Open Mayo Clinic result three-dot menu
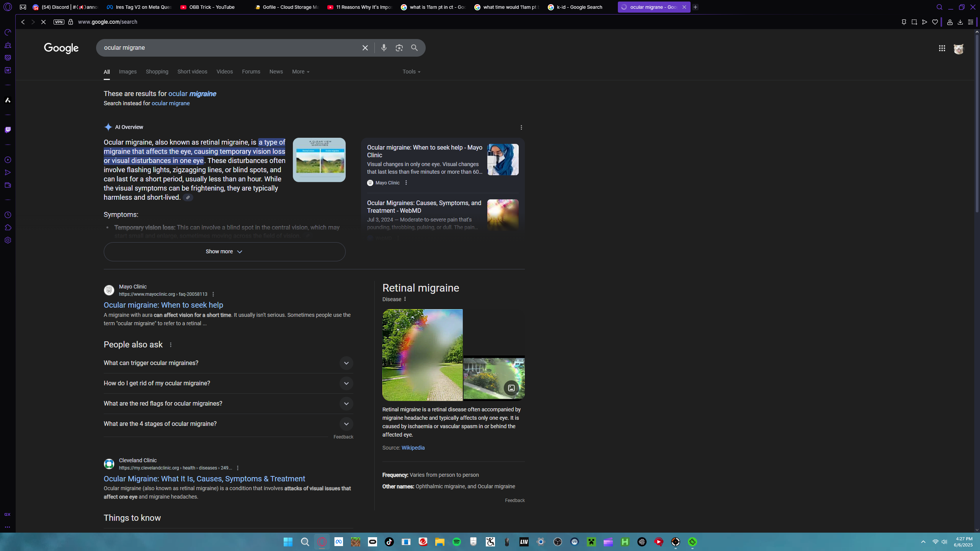Image resolution: width=980 pixels, height=551 pixels. pyautogui.click(x=213, y=294)
